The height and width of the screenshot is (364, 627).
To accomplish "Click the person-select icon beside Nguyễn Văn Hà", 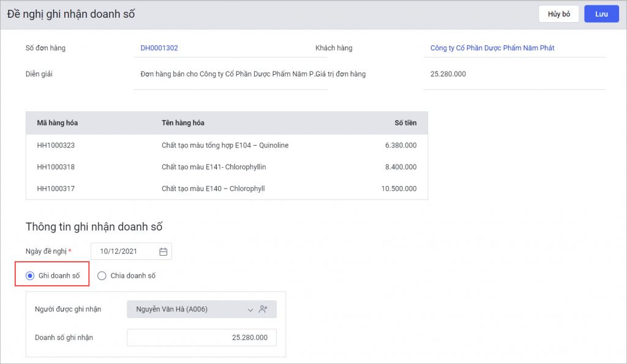I will pos(263,310).
